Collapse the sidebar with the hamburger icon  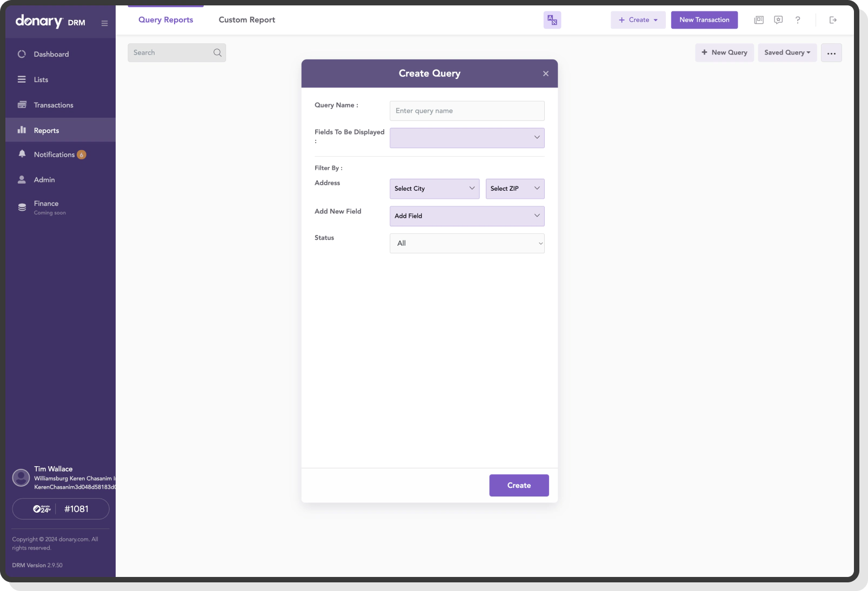point(104,23)
